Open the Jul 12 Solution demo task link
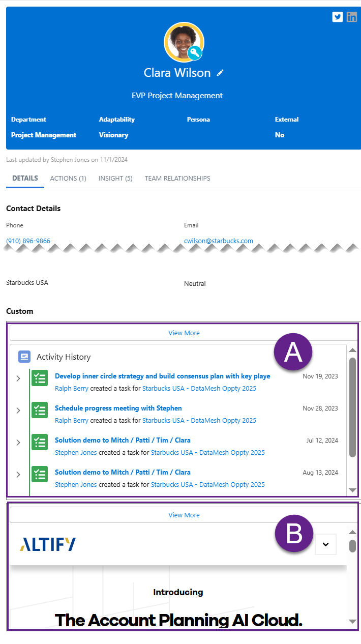The image size is (361, 644). point(123,441)
